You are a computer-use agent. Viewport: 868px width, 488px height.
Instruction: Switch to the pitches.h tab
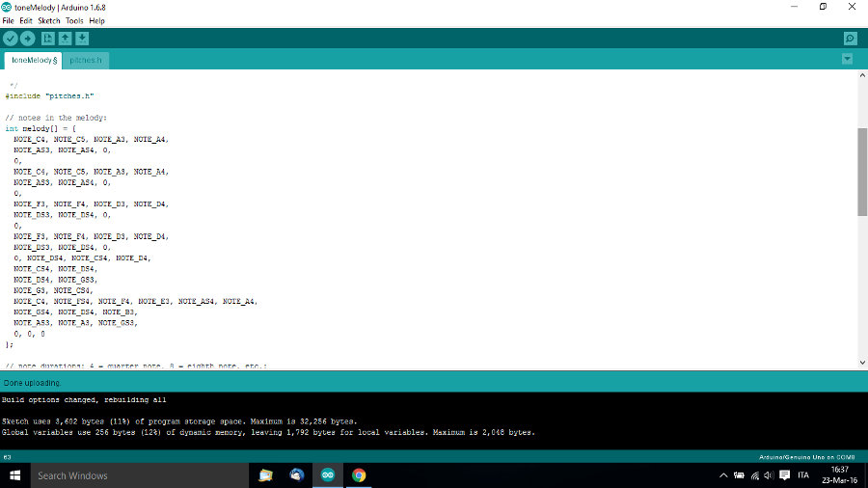point(86,61)
